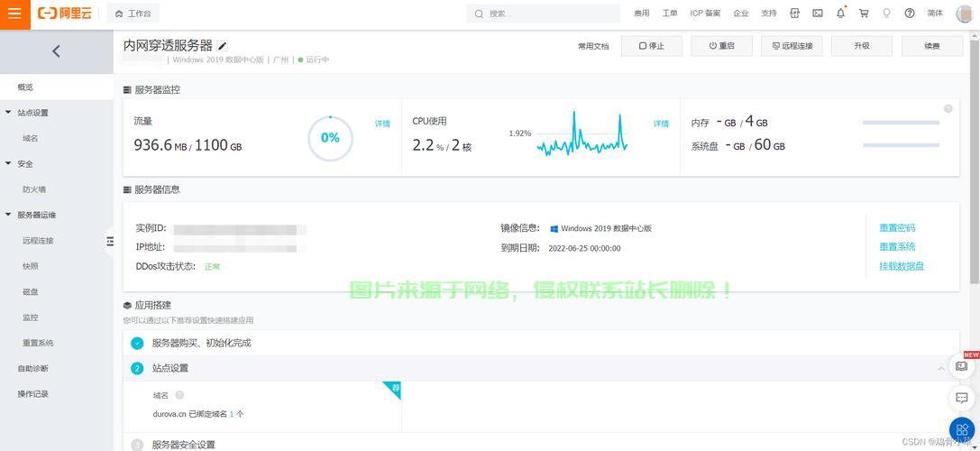Open the Cloud Shell terminal icon
This screenshot has height=451, width=980.
tap(818, 14)
